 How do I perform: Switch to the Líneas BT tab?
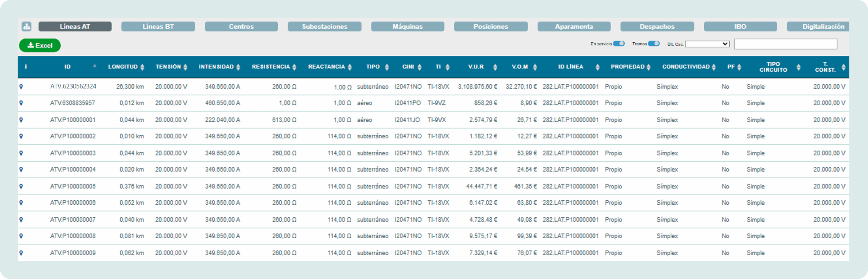(x=158, y=26)
